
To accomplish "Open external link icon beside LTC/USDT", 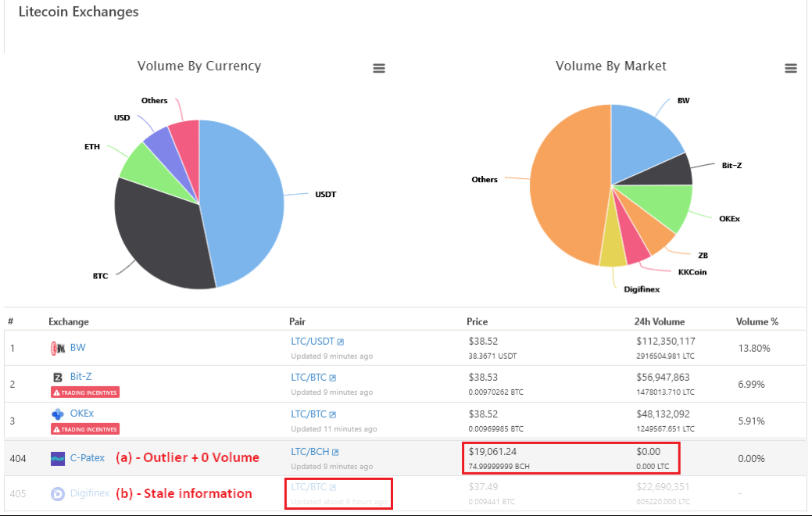I will tap(340, 342).
